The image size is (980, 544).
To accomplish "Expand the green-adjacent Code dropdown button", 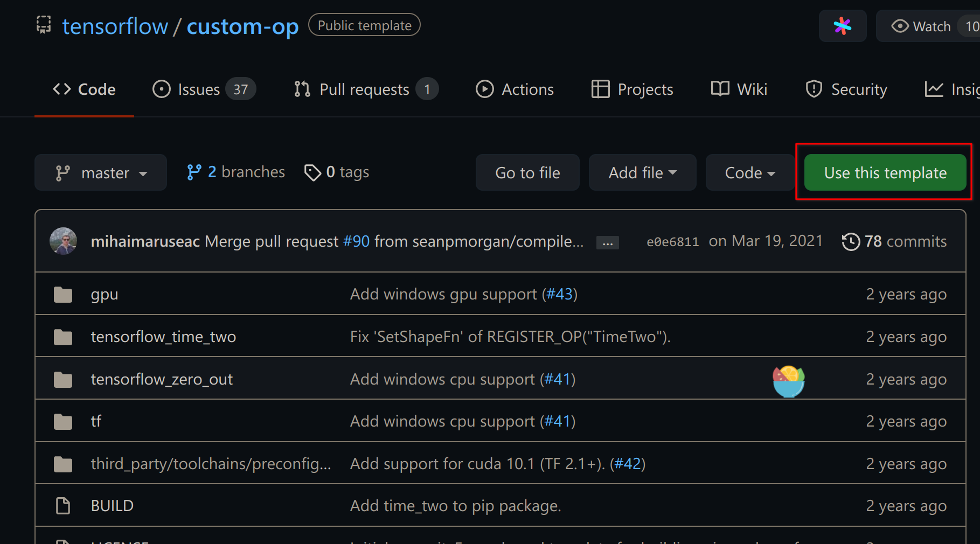I will click(x=750, y=172).
